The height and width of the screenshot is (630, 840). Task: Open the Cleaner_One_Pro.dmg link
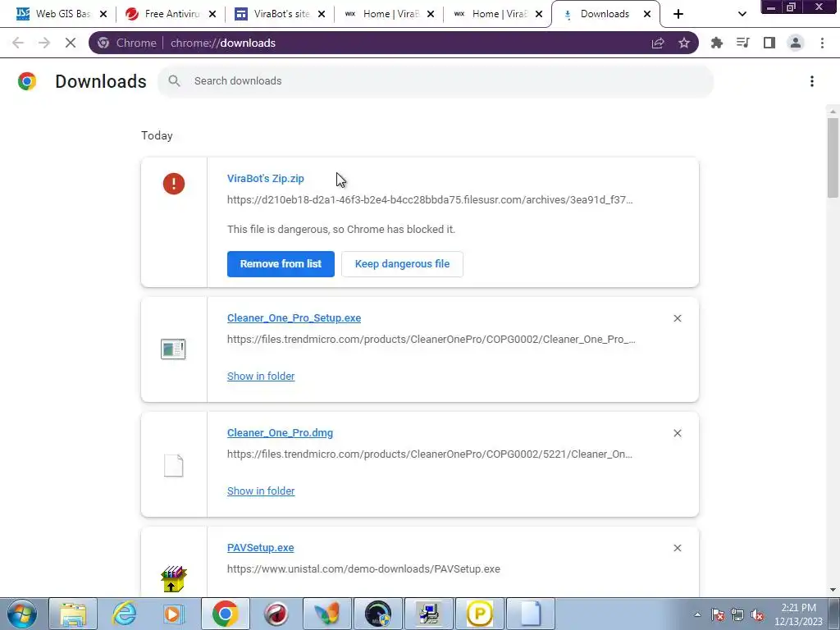(x=281, y=433)
